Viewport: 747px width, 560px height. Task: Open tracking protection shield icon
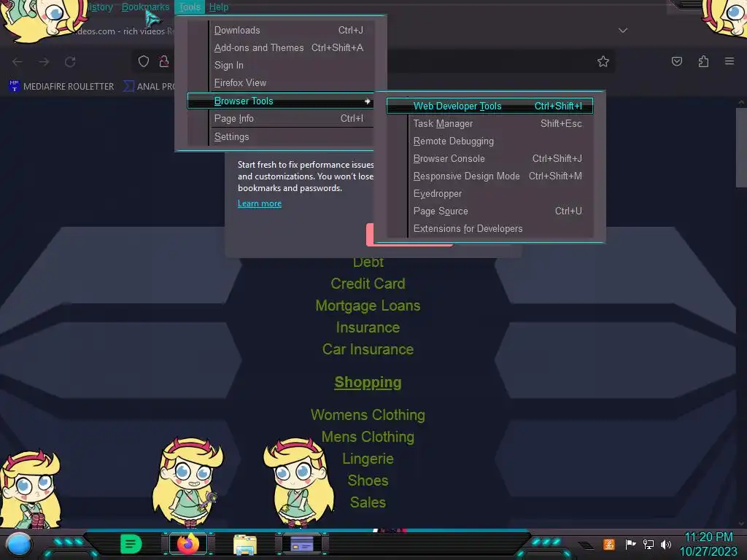144,61
